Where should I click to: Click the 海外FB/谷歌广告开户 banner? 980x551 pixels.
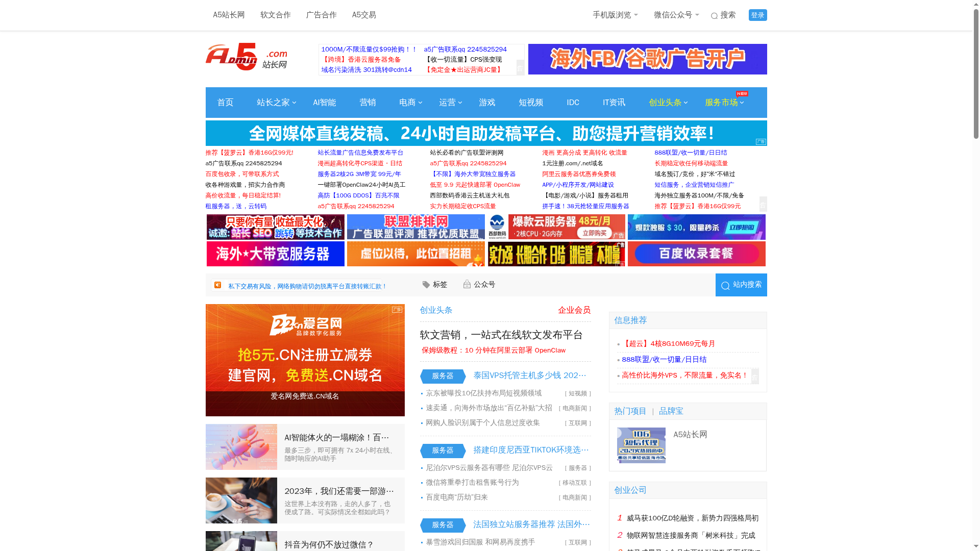[647, 59]
